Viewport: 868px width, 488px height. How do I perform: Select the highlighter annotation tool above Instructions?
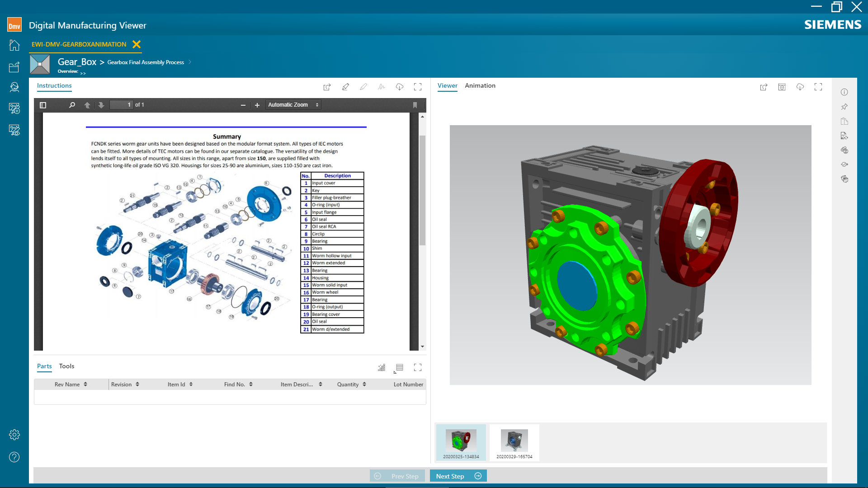click(x=346, y=86)
